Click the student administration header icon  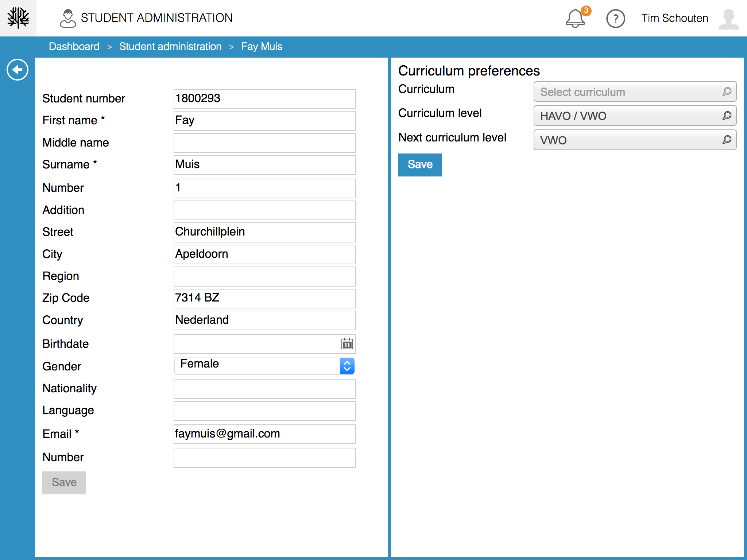[x=68, y=19]
